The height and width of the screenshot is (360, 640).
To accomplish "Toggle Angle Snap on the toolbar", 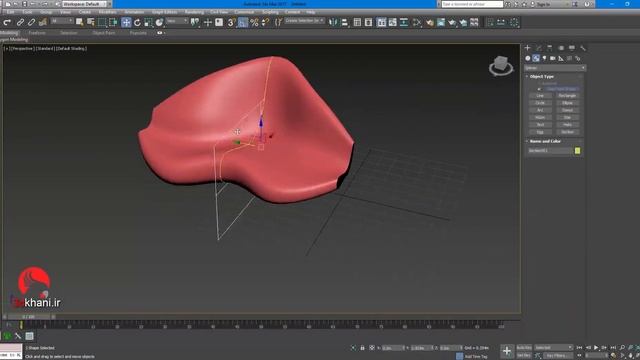I will pos(243,22).
